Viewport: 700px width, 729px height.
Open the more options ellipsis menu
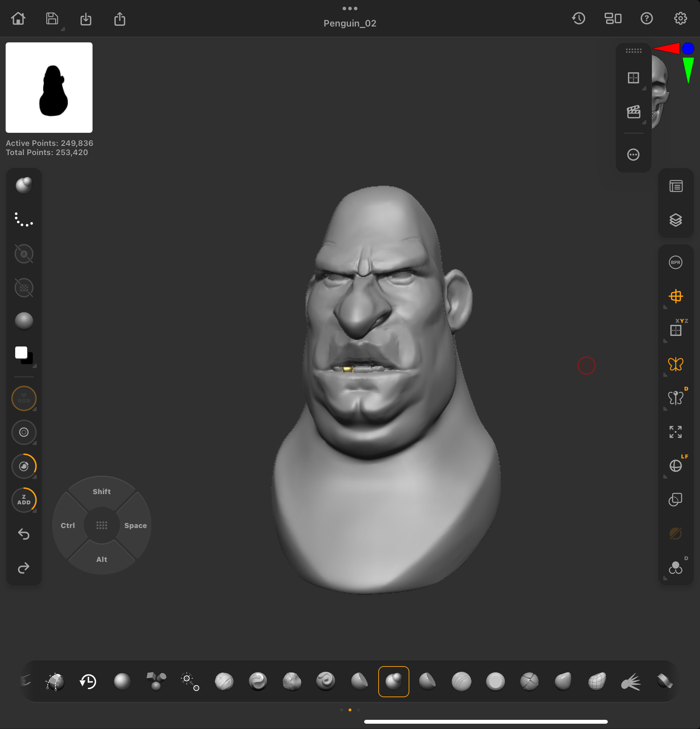tap(634, 154)
